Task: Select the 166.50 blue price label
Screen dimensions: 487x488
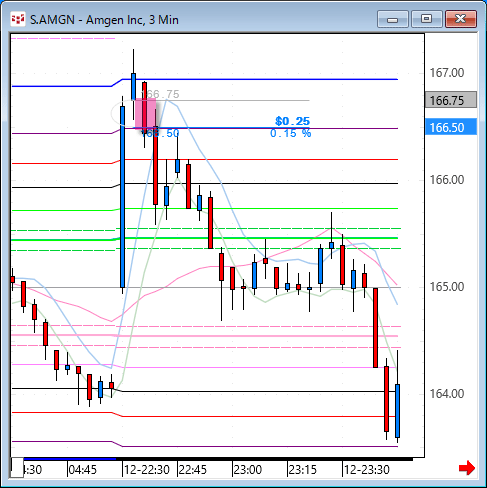Action: click(x=451, y=127)
